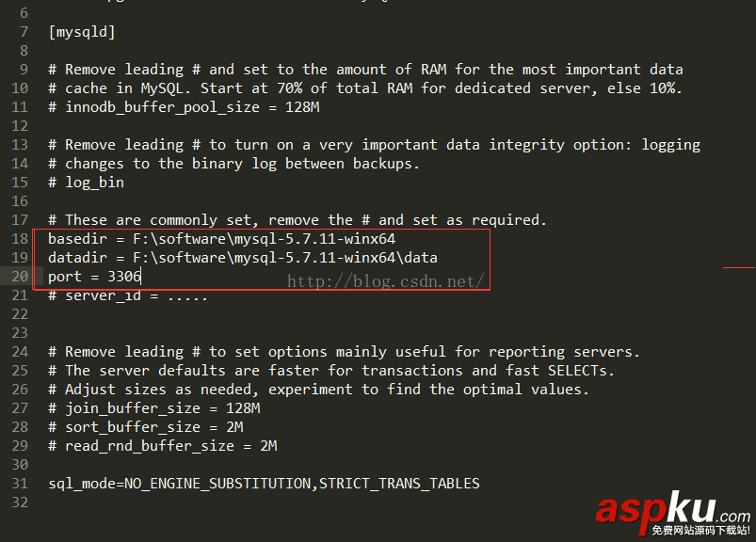The width and height of the screenshot is (756, 542).
Task: Click the sql_mode setting line
Action: [x=264, y=484]
